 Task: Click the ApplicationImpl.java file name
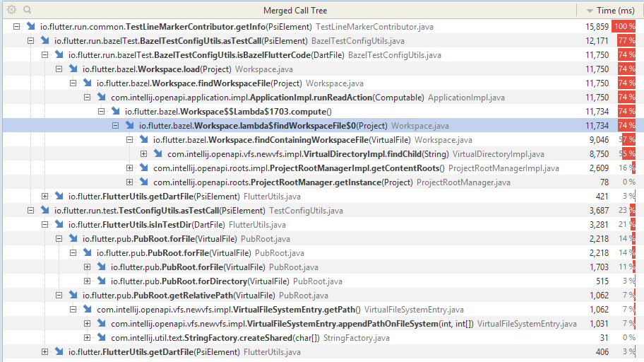(467, 98)
